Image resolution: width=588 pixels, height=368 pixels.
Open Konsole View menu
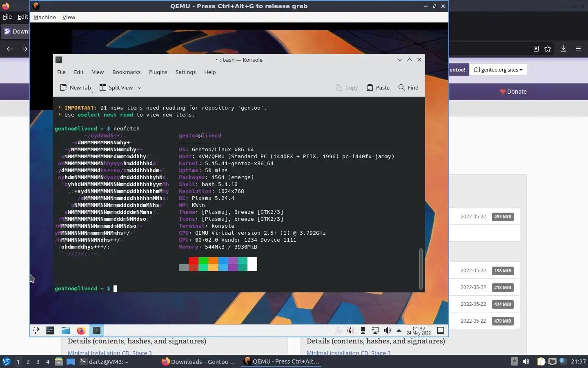click(98, 72)
